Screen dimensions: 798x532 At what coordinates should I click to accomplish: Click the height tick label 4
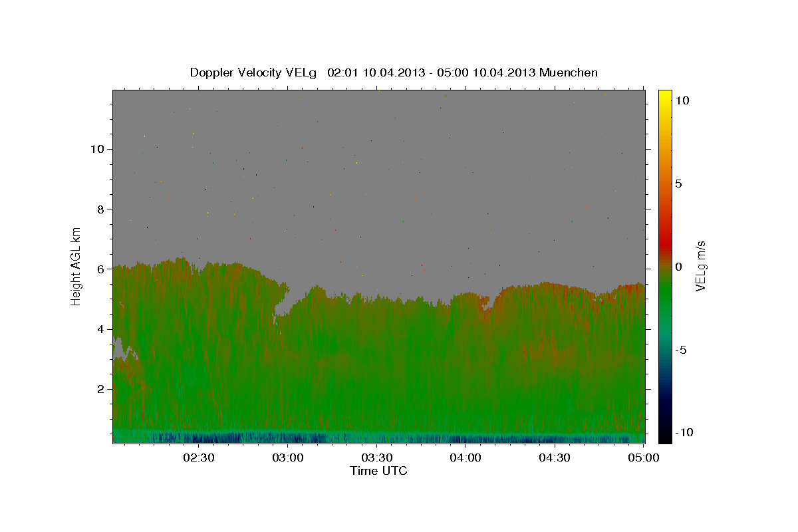100,329
